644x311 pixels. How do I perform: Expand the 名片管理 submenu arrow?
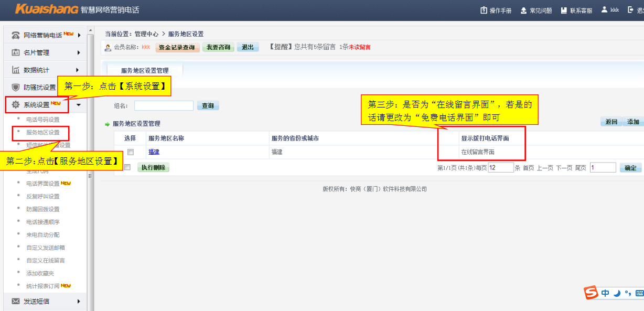(x=79, y=52)
